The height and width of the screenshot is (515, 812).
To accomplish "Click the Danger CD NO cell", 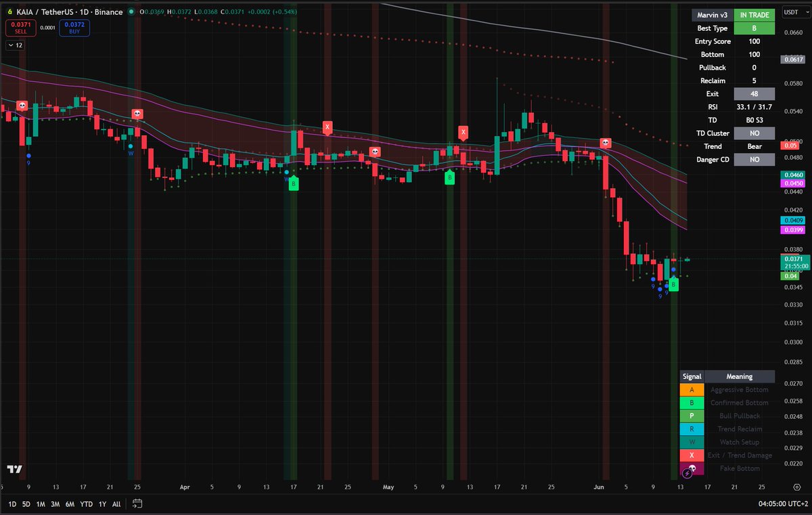I will (754, 160).
